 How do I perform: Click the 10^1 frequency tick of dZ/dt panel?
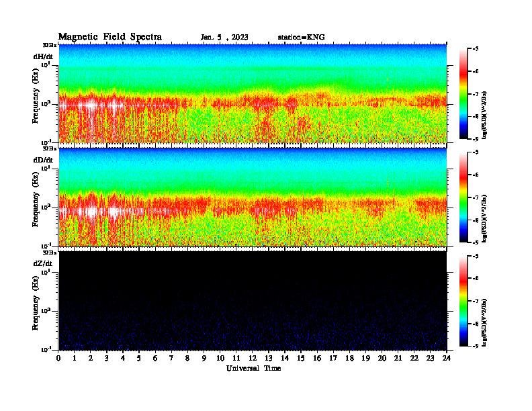click(x=46, y=272)
